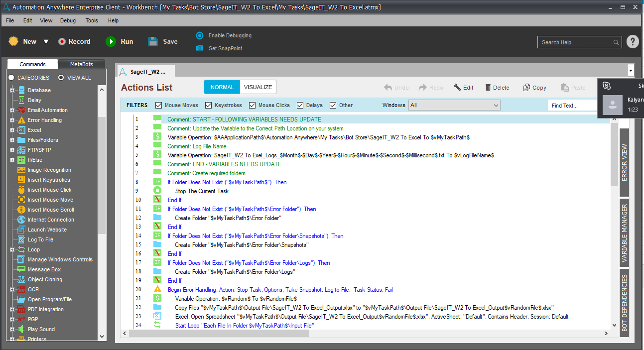The height and width of the screenshot is (350, 644).
Task: Select the Message Box command icon
Action: click(x=21, y=269)
